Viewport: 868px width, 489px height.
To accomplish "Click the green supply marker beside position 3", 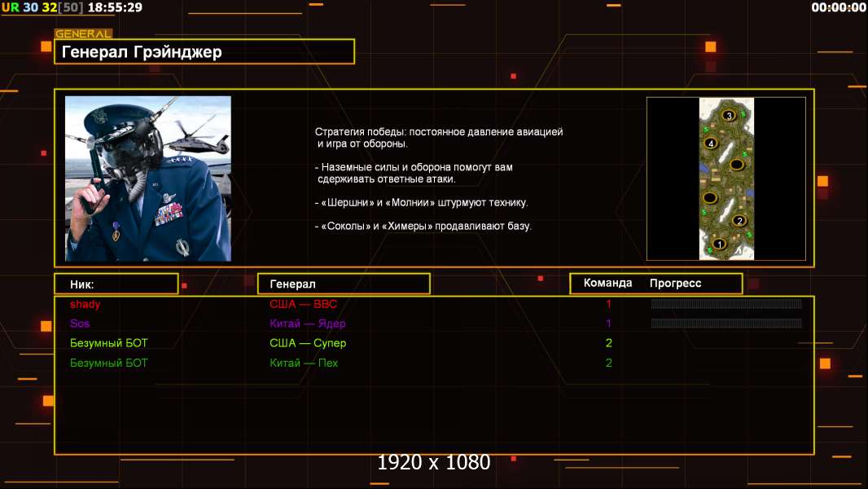I will (x=743, y=114).
